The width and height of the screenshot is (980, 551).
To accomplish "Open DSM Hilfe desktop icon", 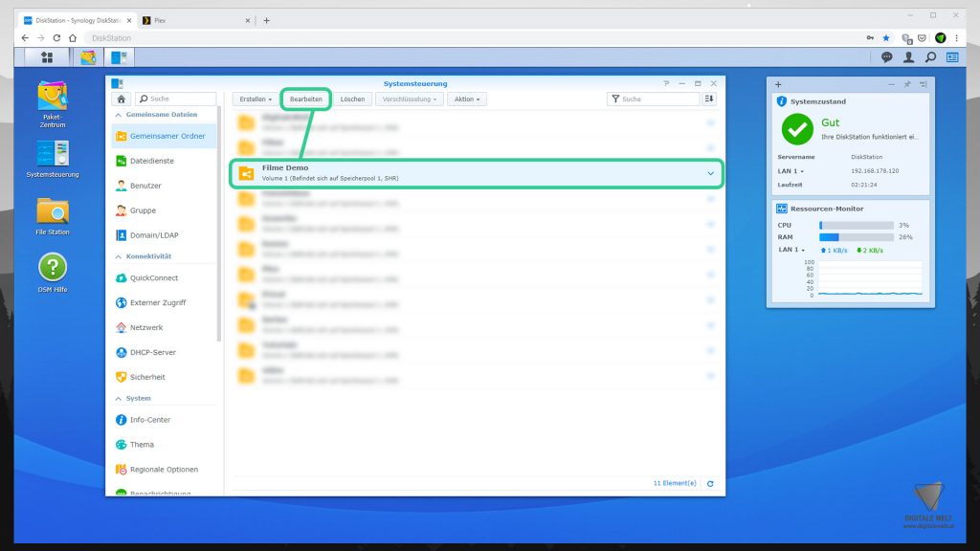I will click(x=53, y=273).
